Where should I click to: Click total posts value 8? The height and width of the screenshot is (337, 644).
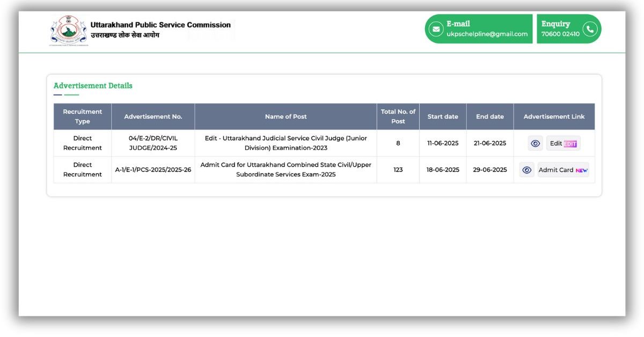pos(398,143)
